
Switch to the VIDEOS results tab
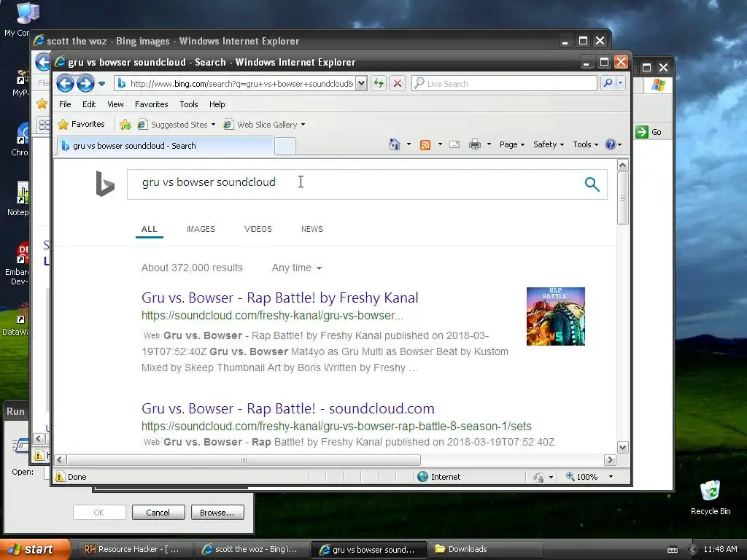point(258,229)
